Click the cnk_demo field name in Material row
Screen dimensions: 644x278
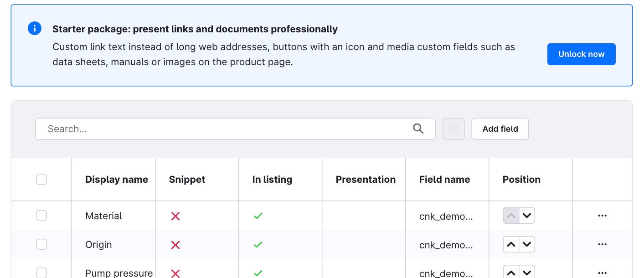click(x=446, y=216)
